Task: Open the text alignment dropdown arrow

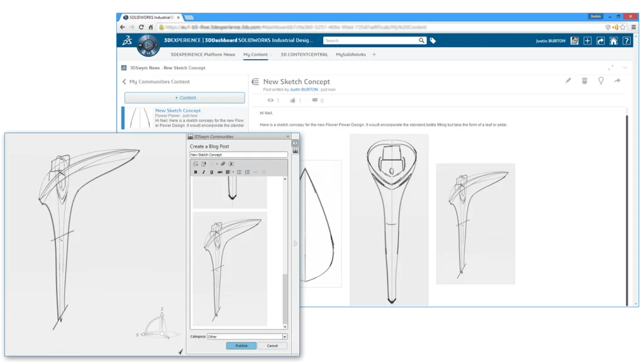Action: (233, 172)
